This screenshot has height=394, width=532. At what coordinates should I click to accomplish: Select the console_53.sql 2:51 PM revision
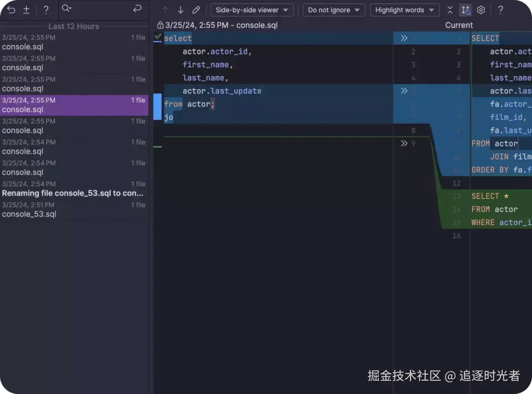tap(74, 210)
